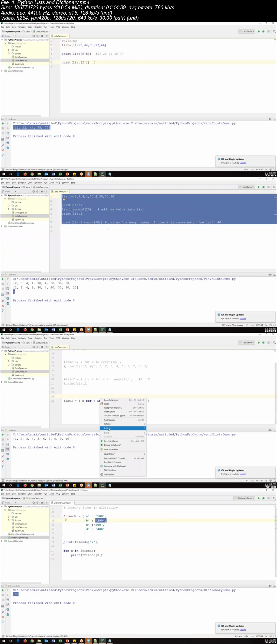277x644 pixels.
Task: Click yellow bulb beside 'b' line in DictionaryDemo
Action: [65, 520]
